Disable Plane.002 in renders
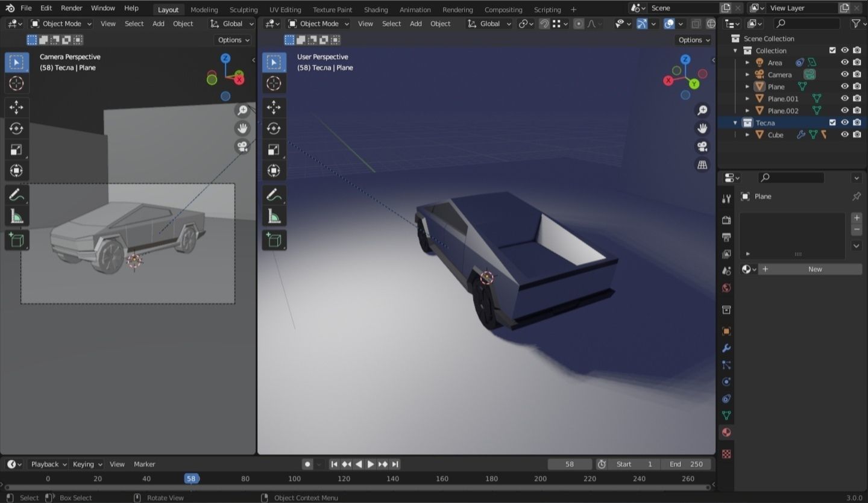Screen dimensions: 868x503 coord(857,111)
